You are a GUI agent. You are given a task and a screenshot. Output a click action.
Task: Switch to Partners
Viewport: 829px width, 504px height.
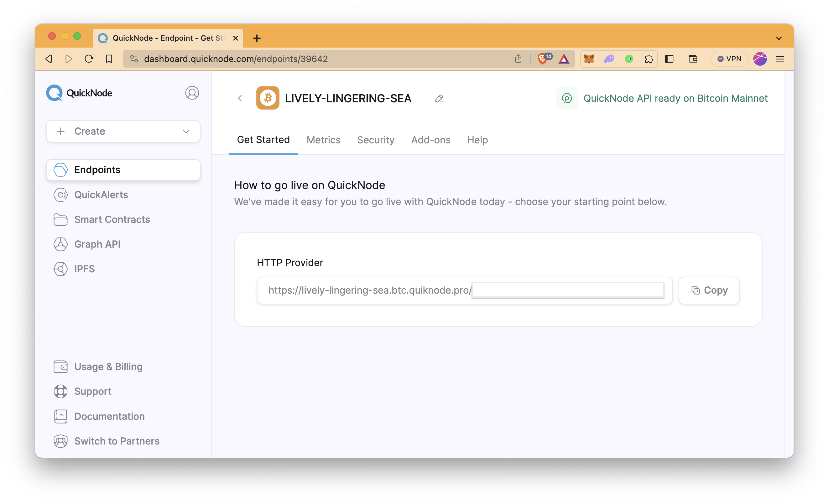(x=117, y=441)
